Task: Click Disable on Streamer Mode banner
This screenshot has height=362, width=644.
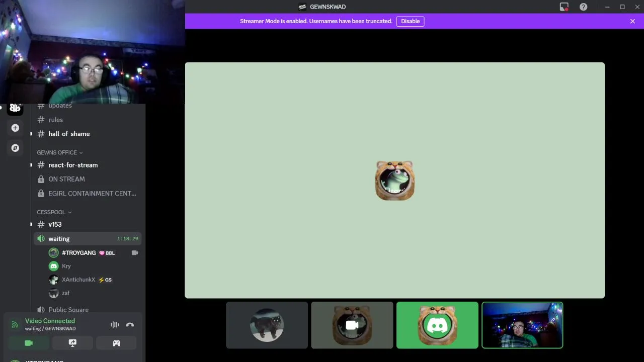Action: coord(410,21)
